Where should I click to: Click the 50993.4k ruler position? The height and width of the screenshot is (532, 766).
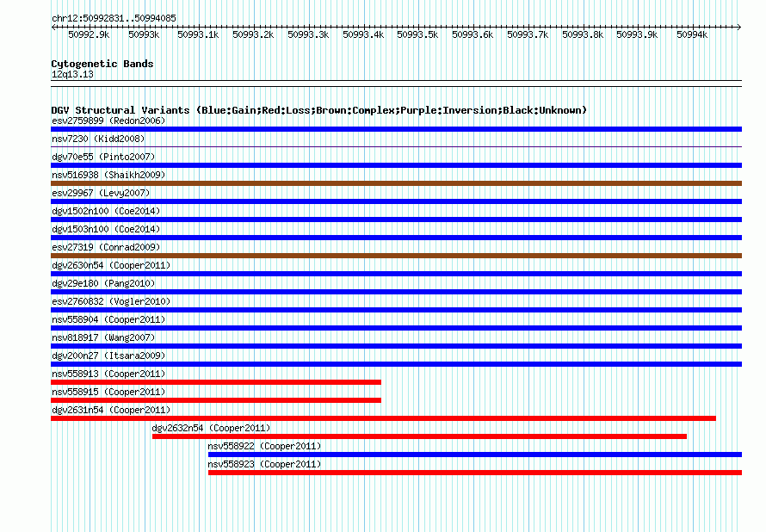point(363,34)
